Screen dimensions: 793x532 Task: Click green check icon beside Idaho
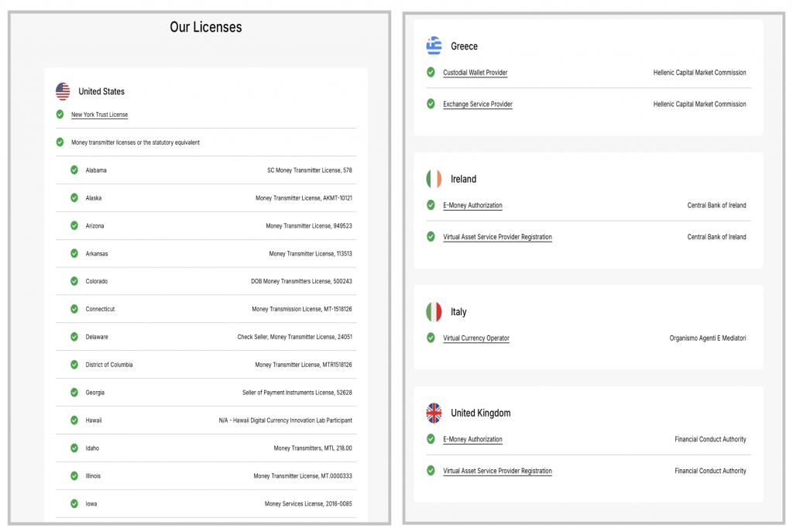click(x=74, y=448)
